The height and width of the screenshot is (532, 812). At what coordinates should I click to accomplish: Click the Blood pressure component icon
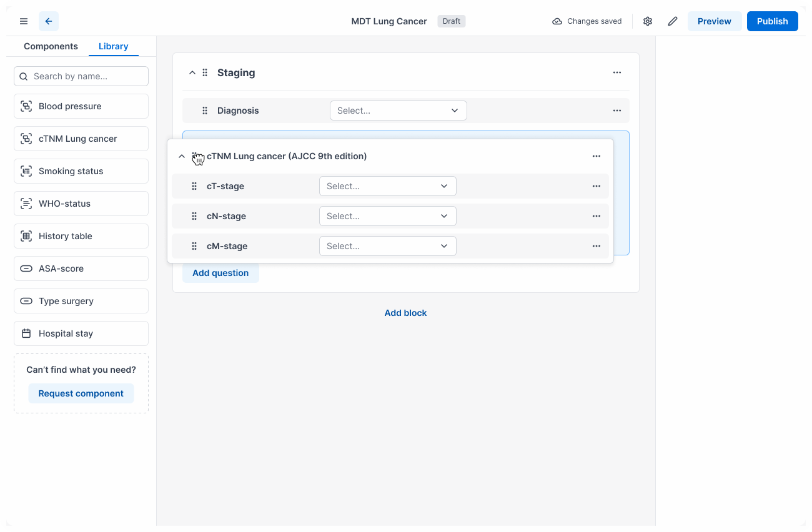(x=26, y=106)
